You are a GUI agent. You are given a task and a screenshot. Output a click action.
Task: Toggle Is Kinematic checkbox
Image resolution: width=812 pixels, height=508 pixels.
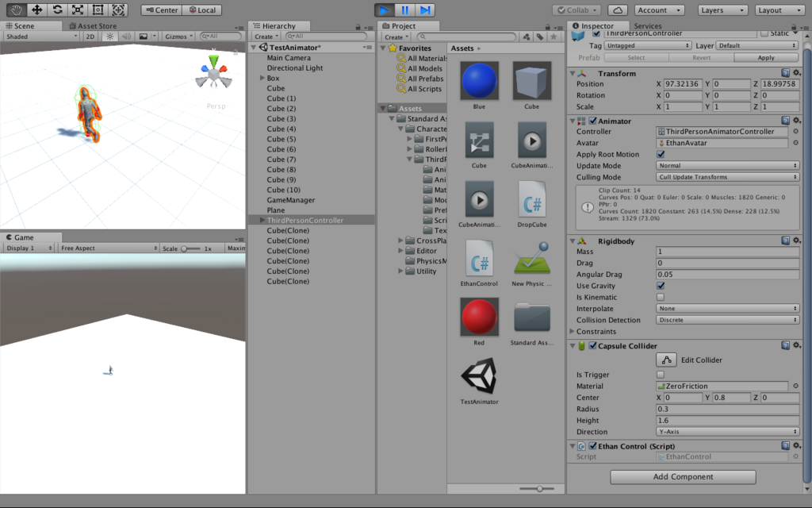point(661,297)
